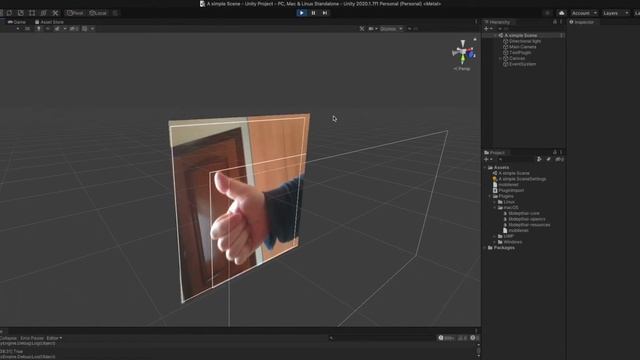Select PluginImport script asset
Screen dimensions: 640x360
[511, 190]
